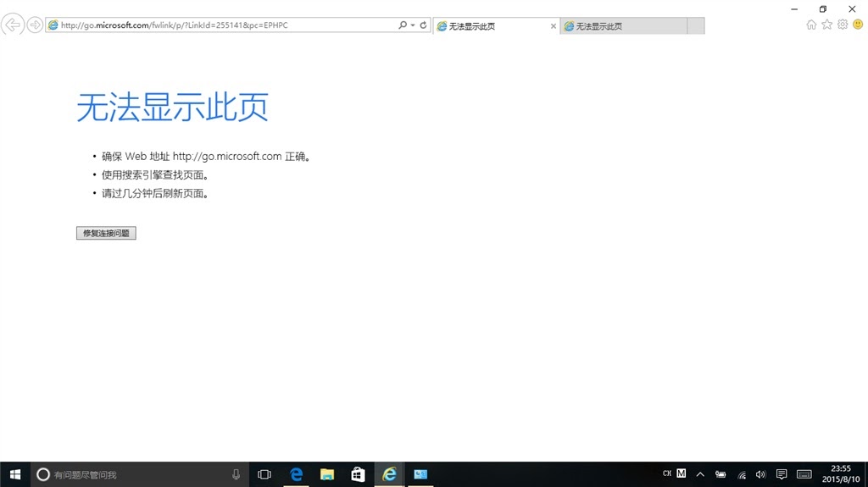Open the blue app icon after Internet Explorer
Viewport: 868px width, 487px height.
[x=420, y=474]
